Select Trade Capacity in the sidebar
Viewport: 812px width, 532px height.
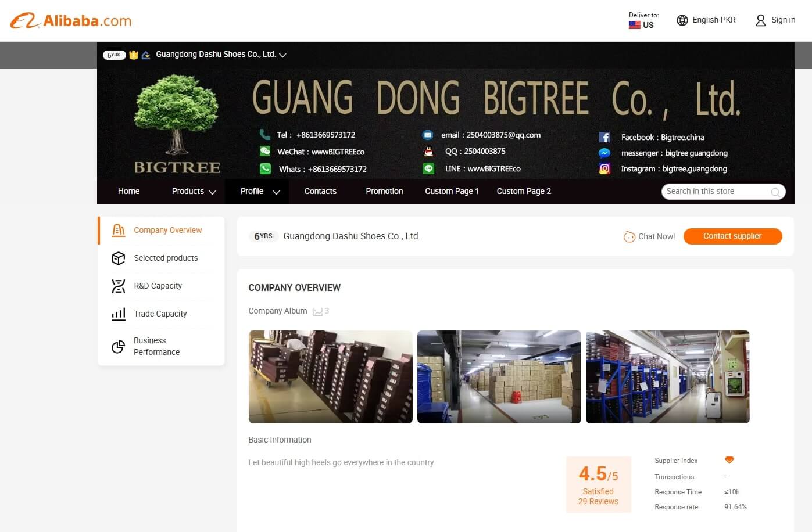(x=161, y=314)
